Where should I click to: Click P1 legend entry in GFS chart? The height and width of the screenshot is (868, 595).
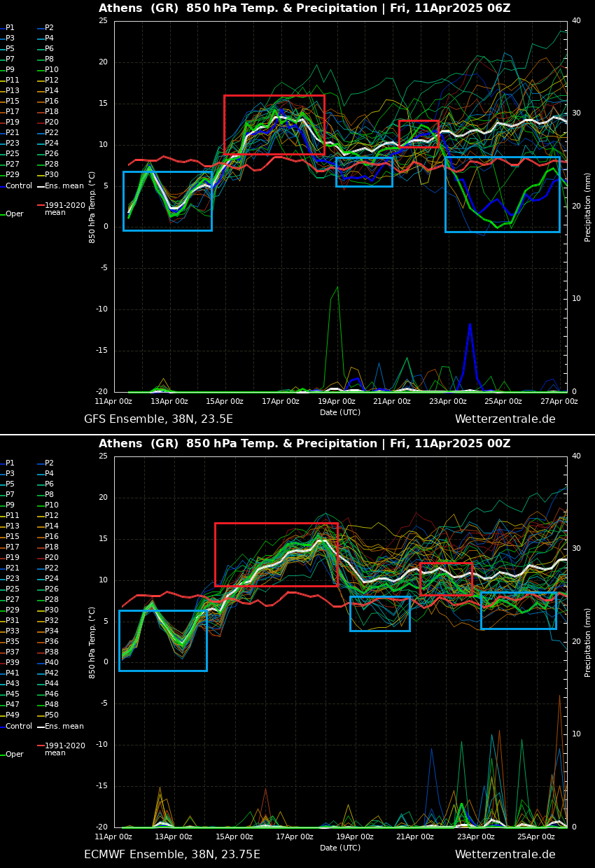(x=10, y=28)
